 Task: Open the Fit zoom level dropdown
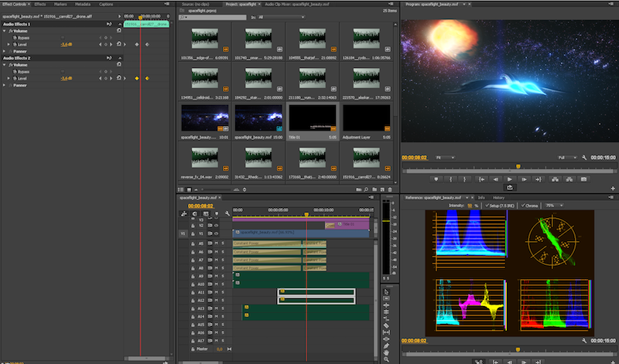(445, 158)
